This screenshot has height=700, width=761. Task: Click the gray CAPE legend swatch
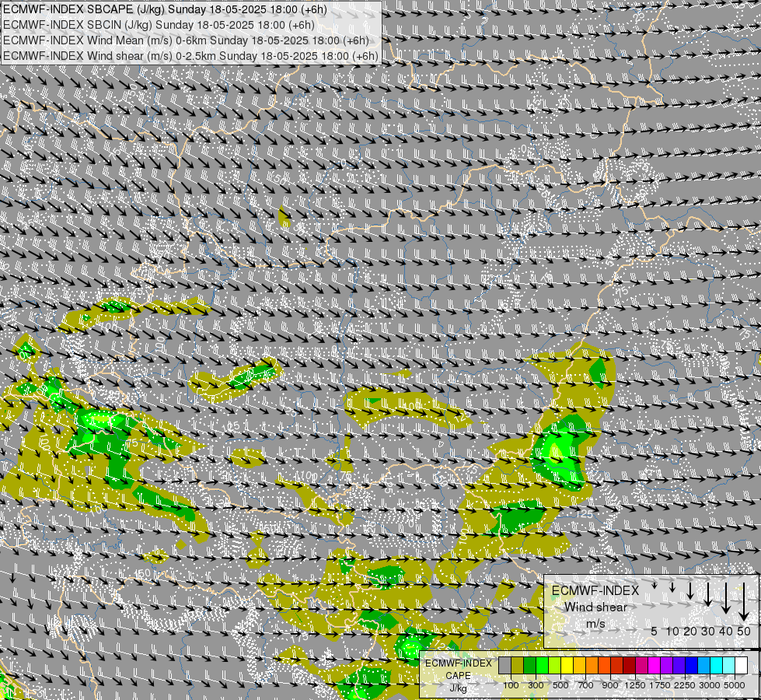(x=504, y=665)
